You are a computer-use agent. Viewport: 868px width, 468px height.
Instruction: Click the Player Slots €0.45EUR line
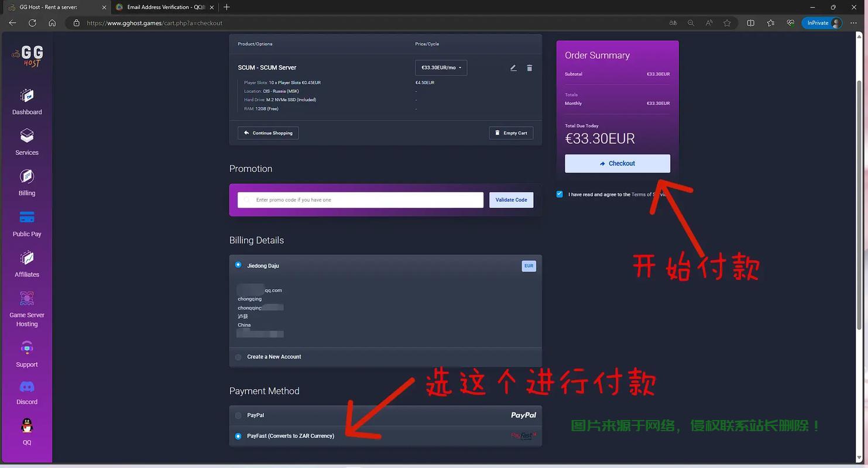pyautogui.click(x=282, y=82)
